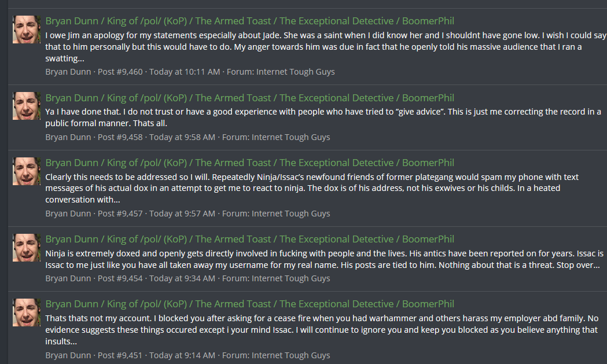Click the 'Today at 9:34 AM' timestamp

click(x=182, y=278)
